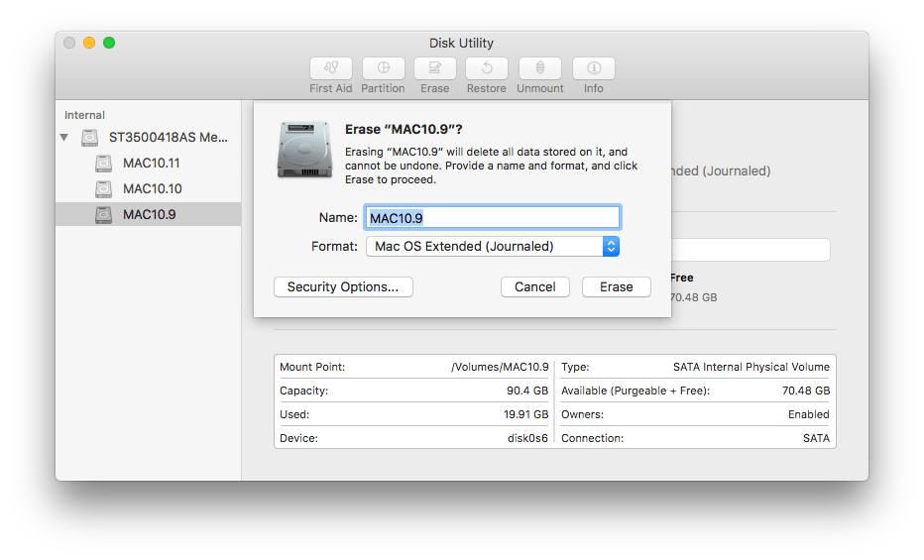Cancel the erase dialog
The image size is (924, 560).
[535, 286]
